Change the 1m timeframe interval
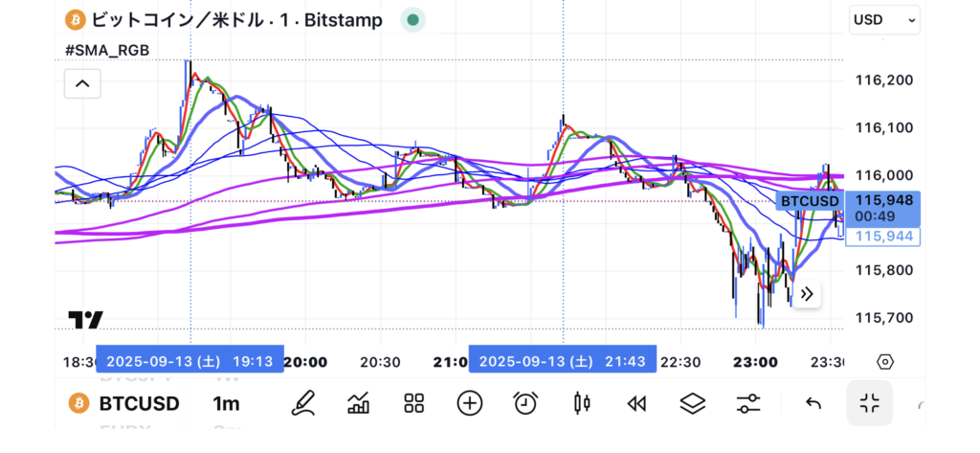Image resolution: width=980 pixels, height=453 pixels. click(x=226, y=403)
